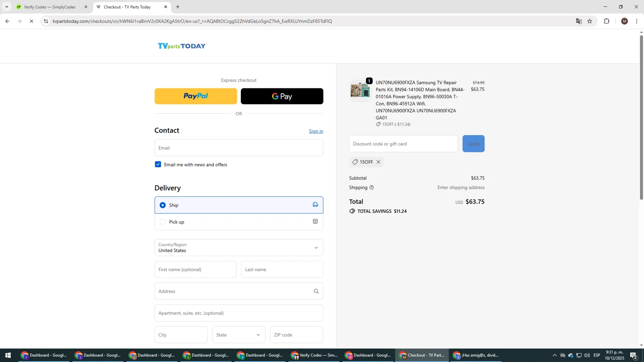The height and width of the screenshot is (362, 644).
Task: Click the Samsung repair kit product thumbnail
Action: 360,90
